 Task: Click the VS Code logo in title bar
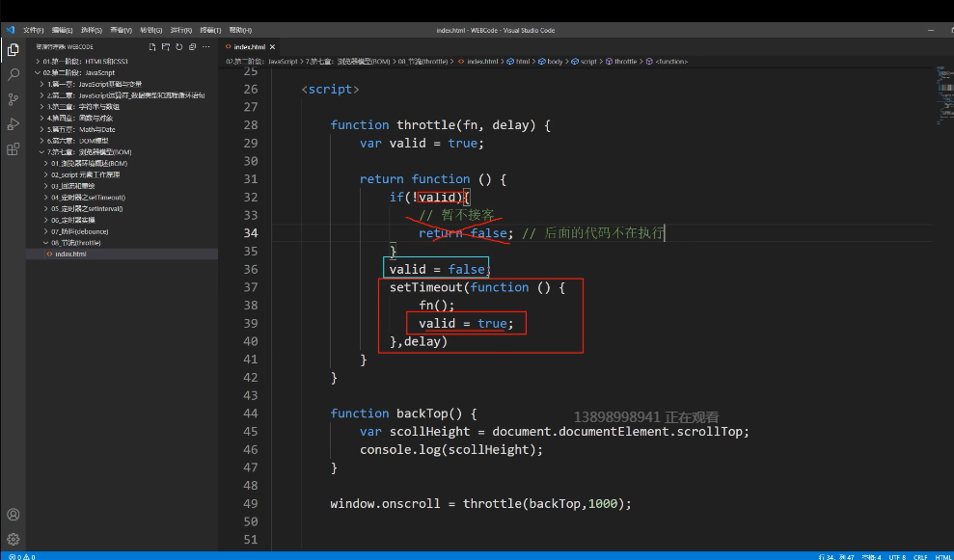click(10, 30)
